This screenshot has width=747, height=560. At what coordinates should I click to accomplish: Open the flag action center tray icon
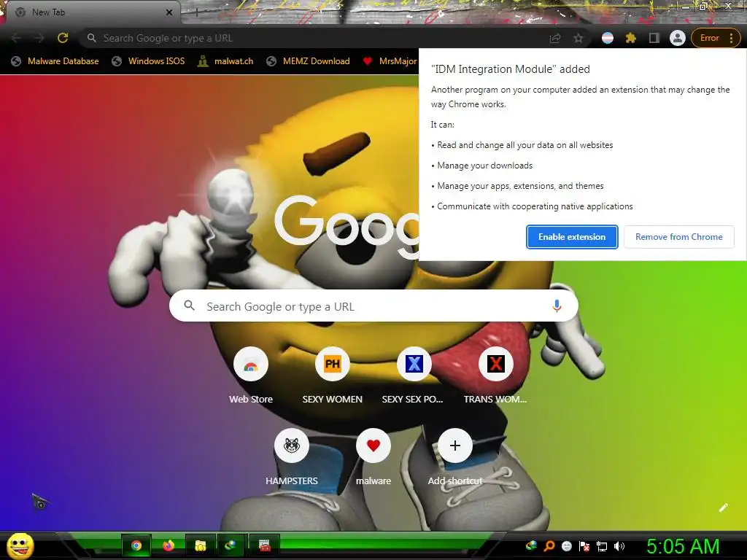coord(584,547)
